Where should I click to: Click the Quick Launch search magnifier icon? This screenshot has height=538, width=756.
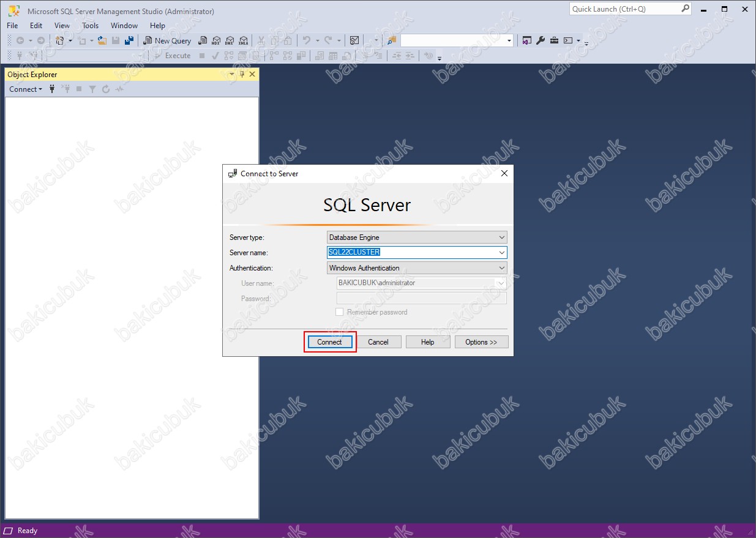point(685,9)
